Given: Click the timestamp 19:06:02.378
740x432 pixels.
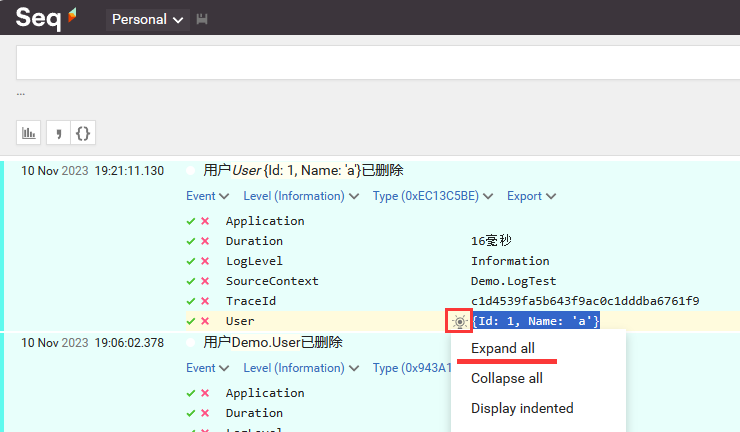Looking at the screenshot, I should (x=129, y=343).
